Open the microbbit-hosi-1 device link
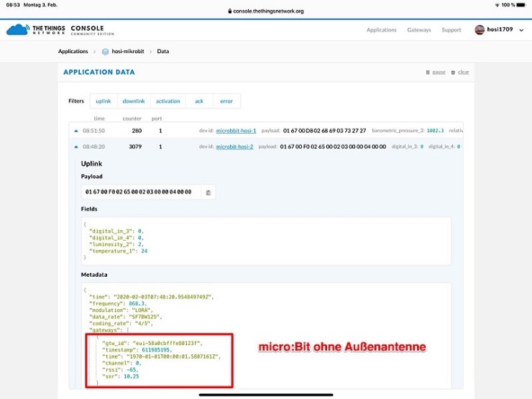Screen dimensions: 532x399 point(236,131)
